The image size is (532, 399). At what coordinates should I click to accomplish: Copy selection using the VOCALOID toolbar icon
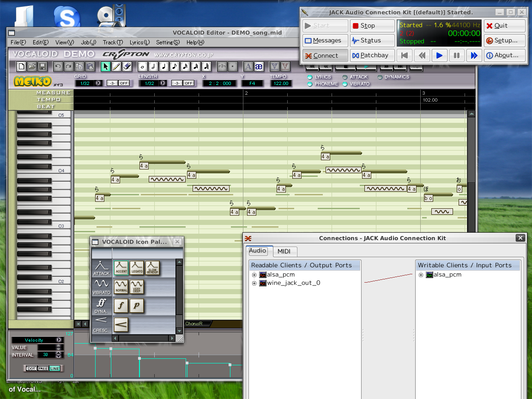79,66
